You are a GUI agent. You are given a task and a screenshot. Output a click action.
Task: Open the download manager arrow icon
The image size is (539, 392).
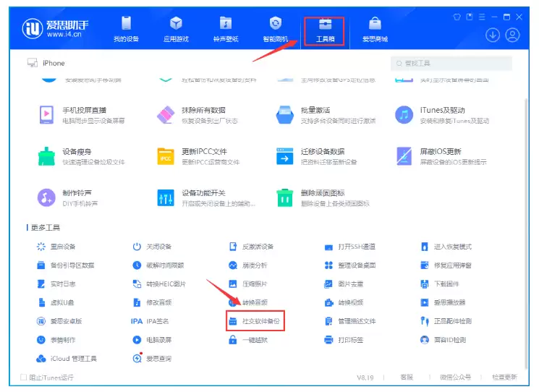(493, 35)
